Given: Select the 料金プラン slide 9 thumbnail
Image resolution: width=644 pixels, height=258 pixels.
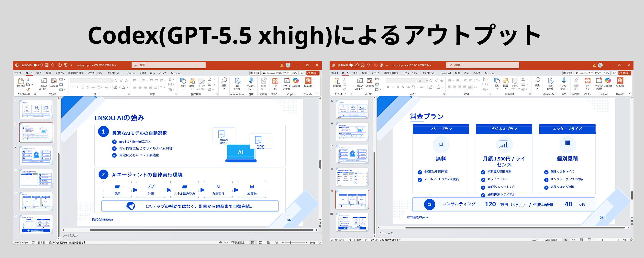Looking at the screenshot, I should [352, 199].
